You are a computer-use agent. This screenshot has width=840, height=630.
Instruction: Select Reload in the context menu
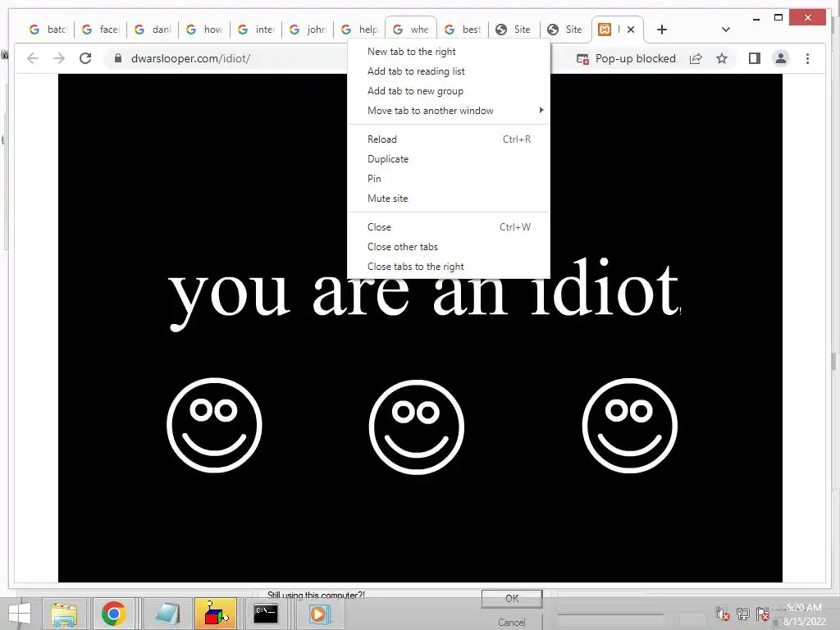[x=449, y=139]
